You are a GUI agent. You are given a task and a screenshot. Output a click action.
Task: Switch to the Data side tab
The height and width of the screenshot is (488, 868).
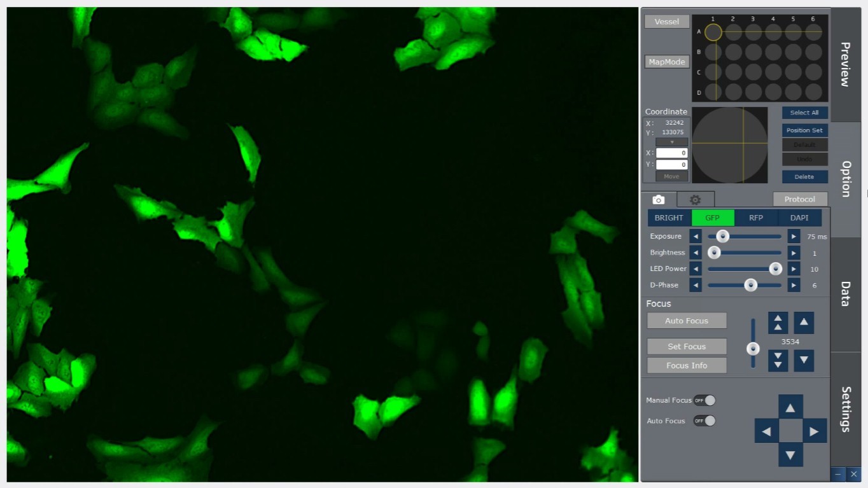(846, 294)
